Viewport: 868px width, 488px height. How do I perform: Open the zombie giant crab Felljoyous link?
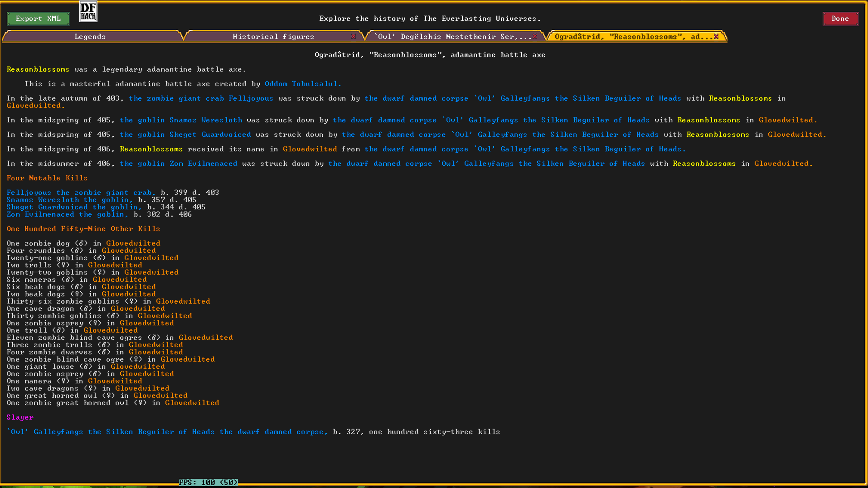tap(201, 98)
